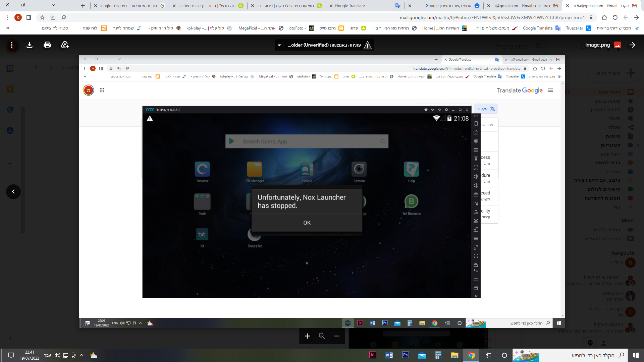This screenshot has width=644, height=362.
Task: Open the גמבו מייל bookmark
Action: (331, 28)
